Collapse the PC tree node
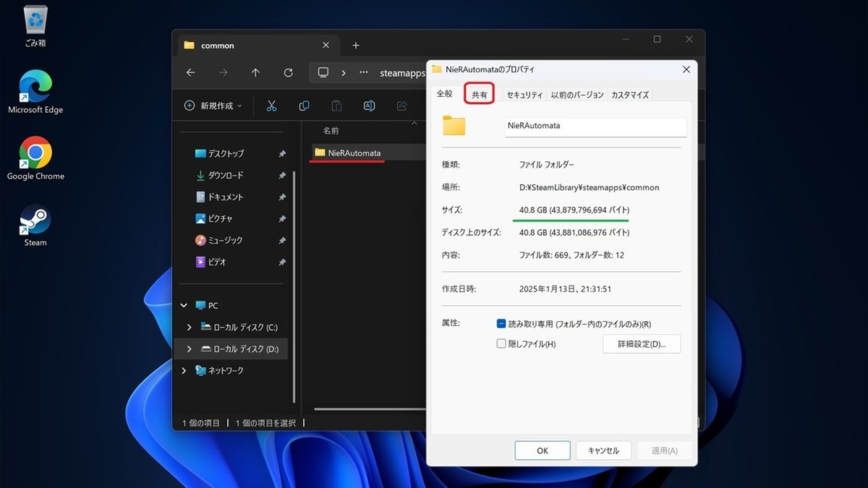868x488 pixels. tap(184, 306)
